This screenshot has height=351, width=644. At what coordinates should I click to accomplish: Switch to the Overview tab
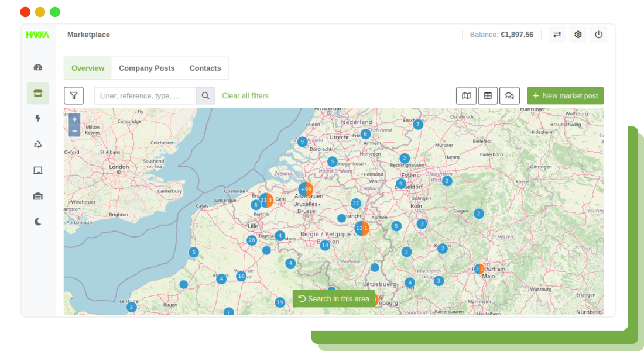click(88, 68)
